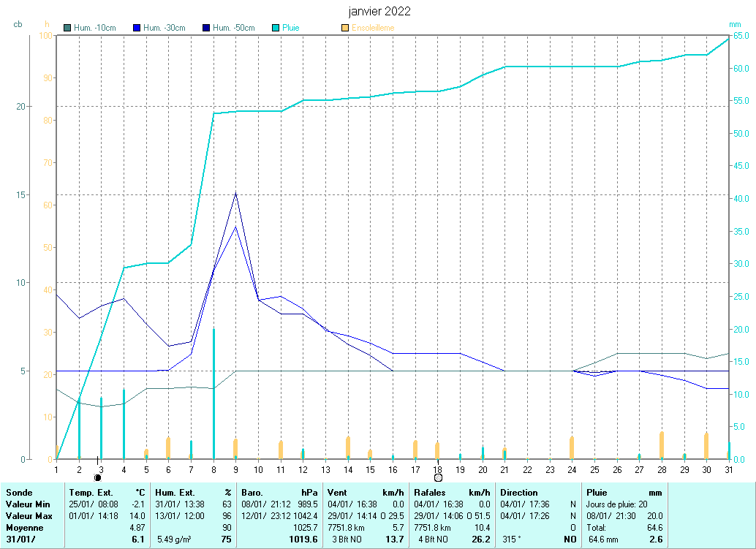Click the Hum. -10cm legend color swatch

[x=68, y=28]
